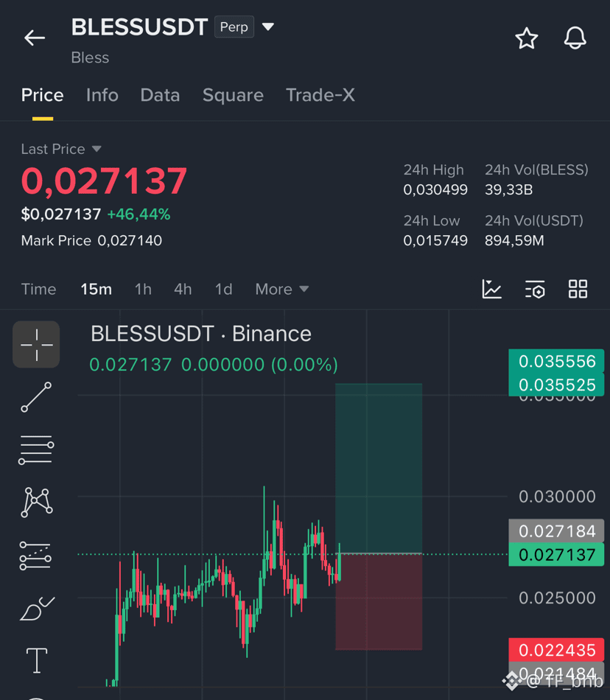Click the Mark Price 0,027140 text

click(x=91, y=241)
